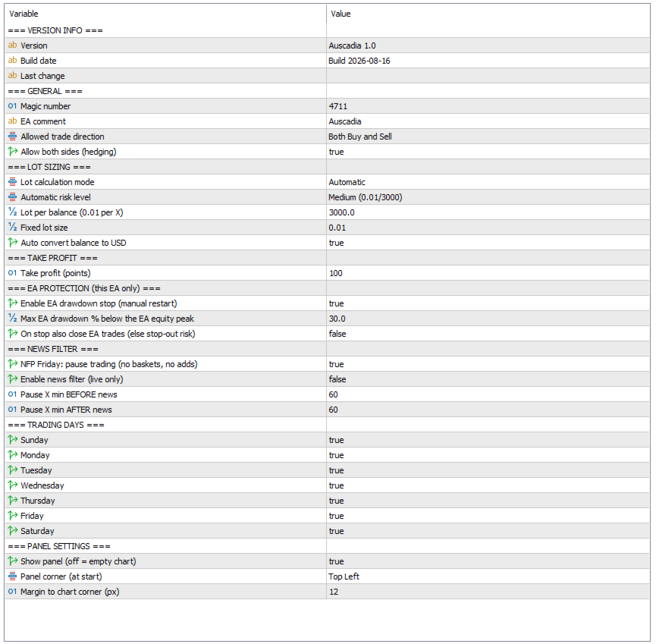Click the integer icon beside Take profit (points)
The width and height of the screenshot is (656, 644).
[x=13, y=273]
